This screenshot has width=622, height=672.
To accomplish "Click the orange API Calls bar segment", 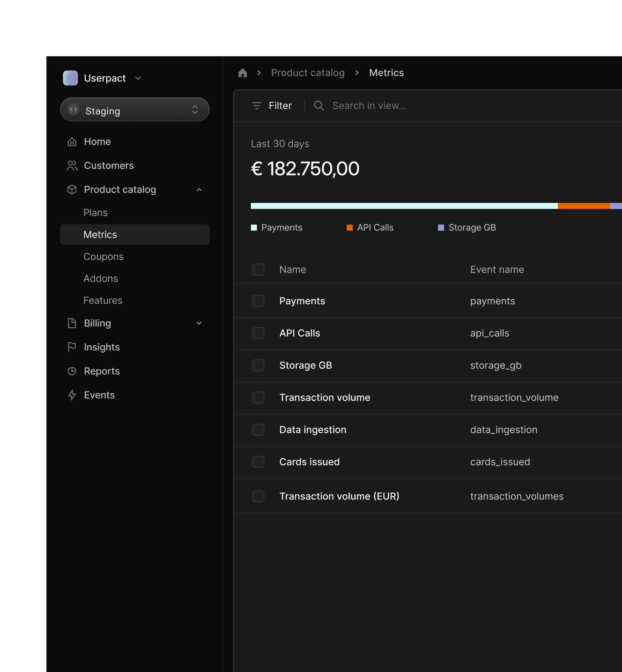I will click(583, 206).
